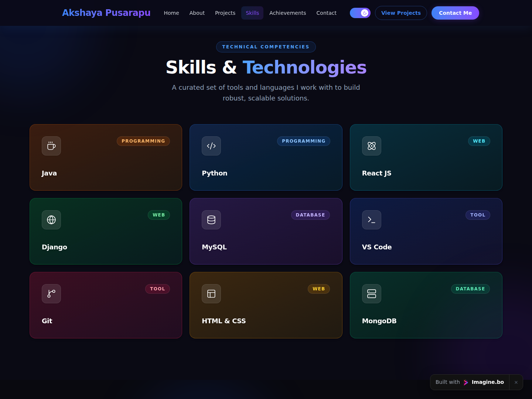Click the Django globe icon
This screenshot has height=399, width=532.
coord(51,220)
